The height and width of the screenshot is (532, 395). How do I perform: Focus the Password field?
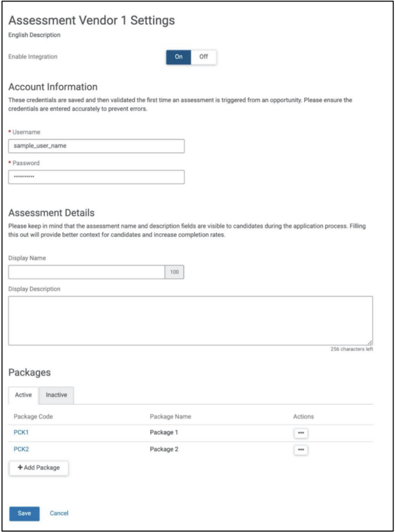pyautogui.click(x=97, y=177)
